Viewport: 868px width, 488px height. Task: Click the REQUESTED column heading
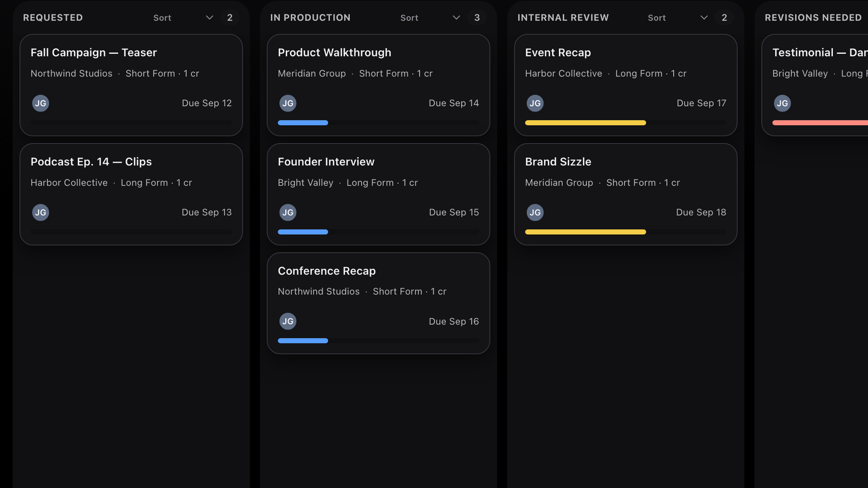[53, 18]
